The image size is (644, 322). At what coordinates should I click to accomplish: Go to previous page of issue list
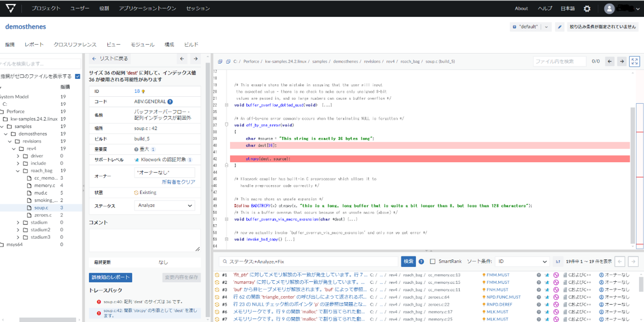click(620, 261)
